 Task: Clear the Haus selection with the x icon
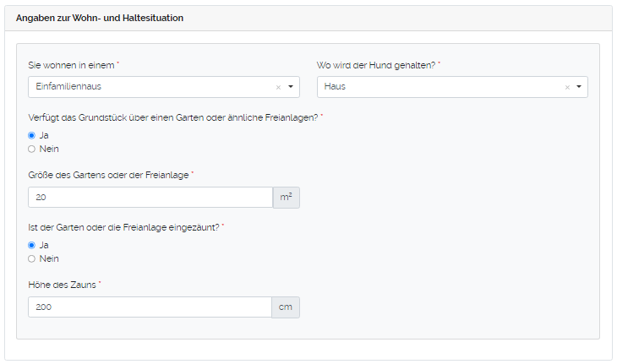(x=567, y=87)
